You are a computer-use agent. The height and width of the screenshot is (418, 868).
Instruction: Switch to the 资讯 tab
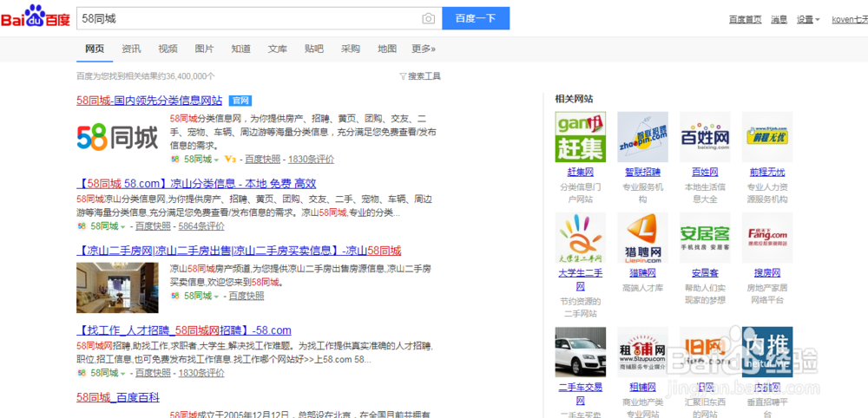[131, 49]
